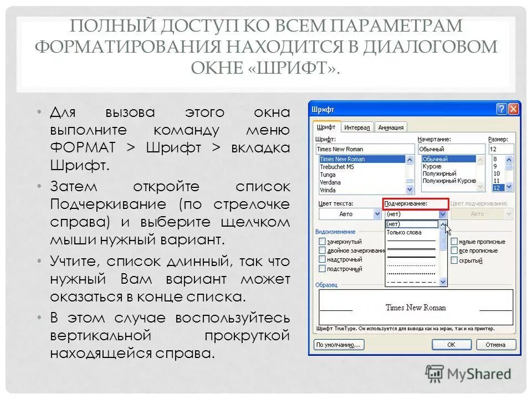Toggle все прописные checkbox
The width and height of the screenshot is (532, 399).
pyautogui.click(x=454, y=250)
